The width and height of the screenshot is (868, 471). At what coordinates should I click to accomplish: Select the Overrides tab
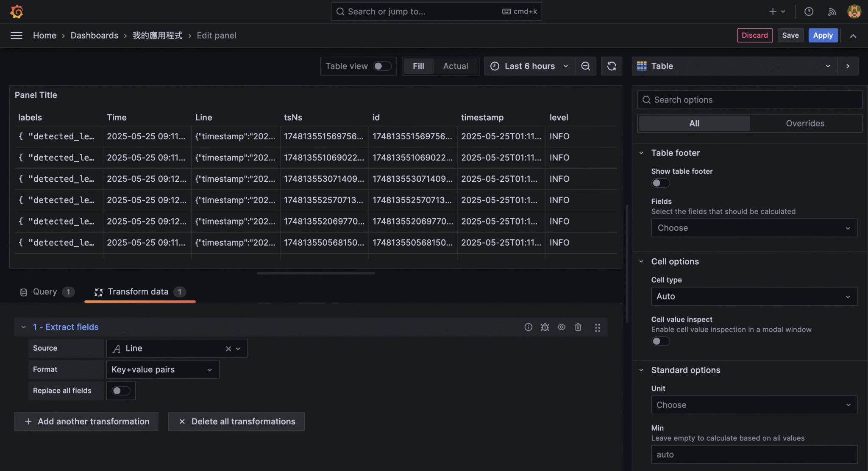(804, 123)
